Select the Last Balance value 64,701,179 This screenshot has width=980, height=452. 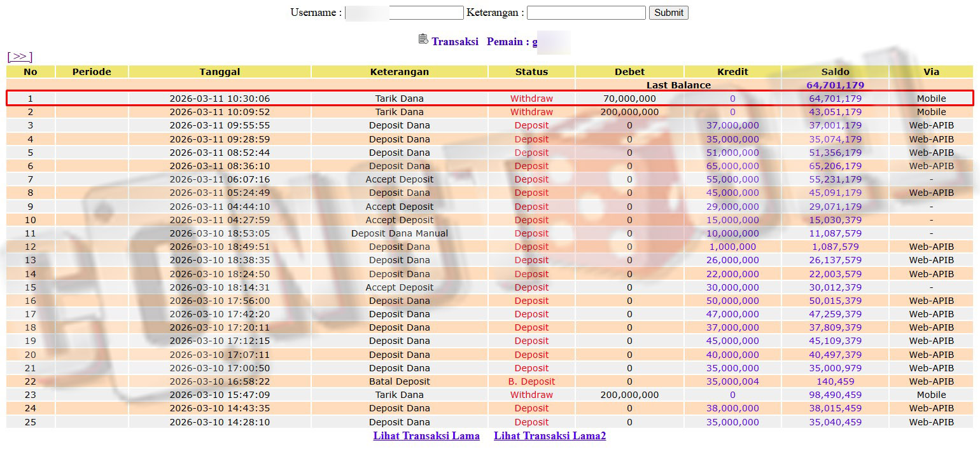tap(835, 85)
